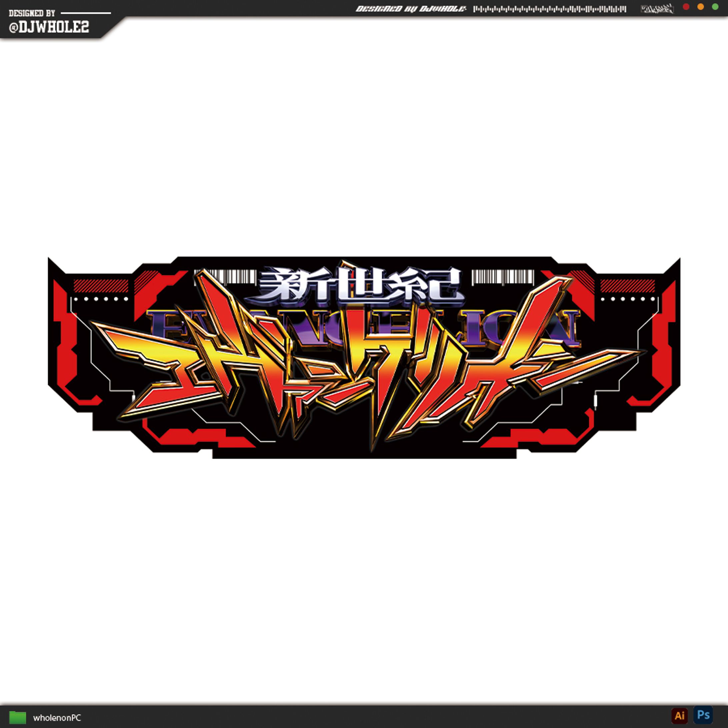Open the Adobe Illustrator icon
728x728 pixels.
coord(679,715)
